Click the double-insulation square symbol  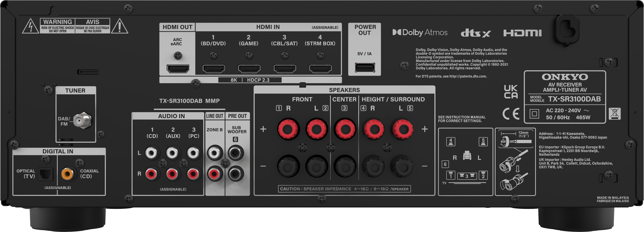tap(534, 114)
